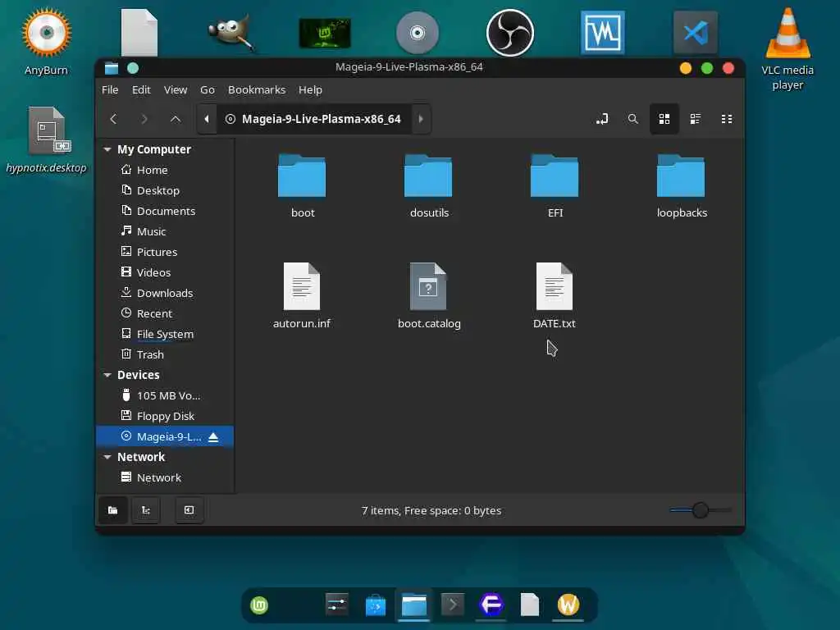Select the loopbacks folder
The width and height of the screenshot is (840, 630).
[682, 185]
